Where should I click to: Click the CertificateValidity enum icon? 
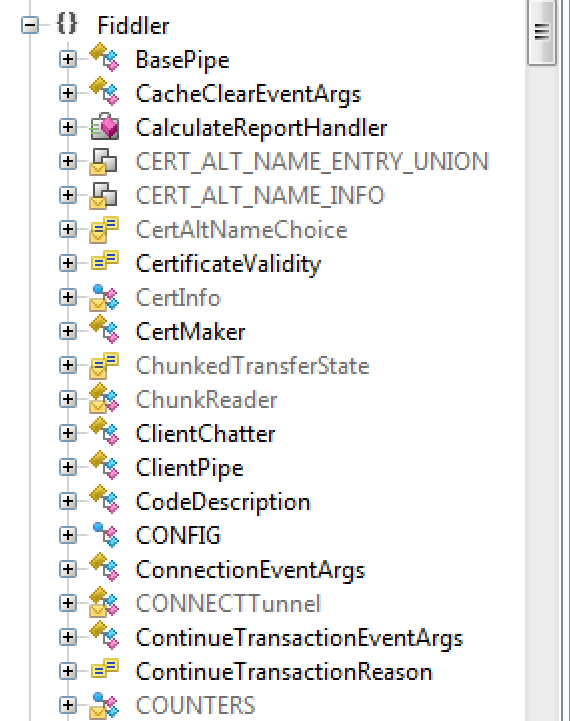click(x=105, y=261)
